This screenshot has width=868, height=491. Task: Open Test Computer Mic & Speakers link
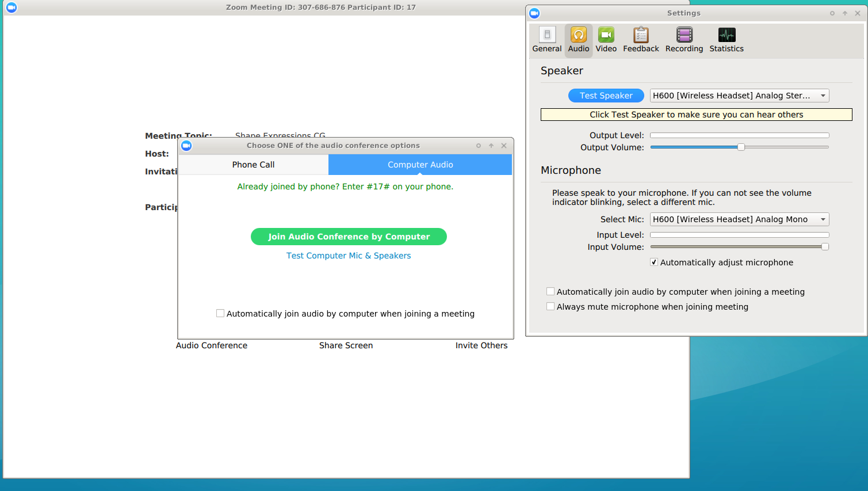pyautogui.click(x=349, y=256)
